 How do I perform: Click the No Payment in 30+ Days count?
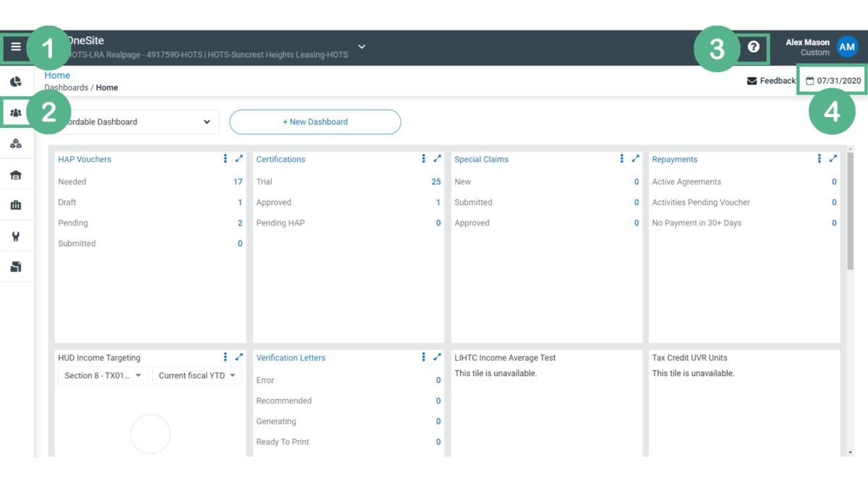click(x=834, y=223)
